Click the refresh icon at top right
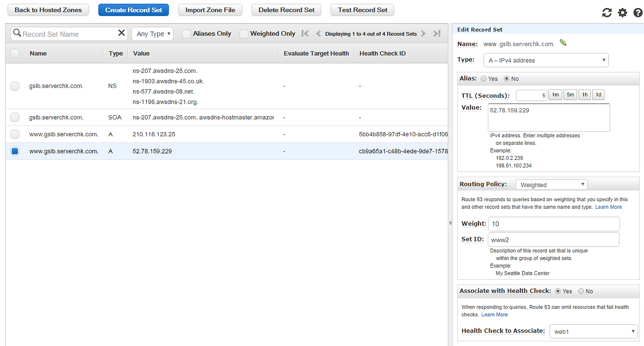644x346 pixels. click(x=607, y=13)
